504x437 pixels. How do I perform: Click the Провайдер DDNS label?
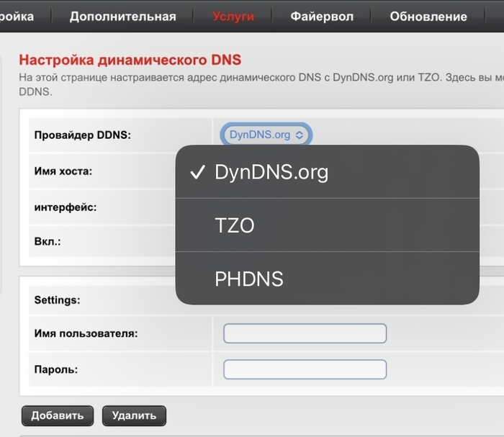point(82,135)
